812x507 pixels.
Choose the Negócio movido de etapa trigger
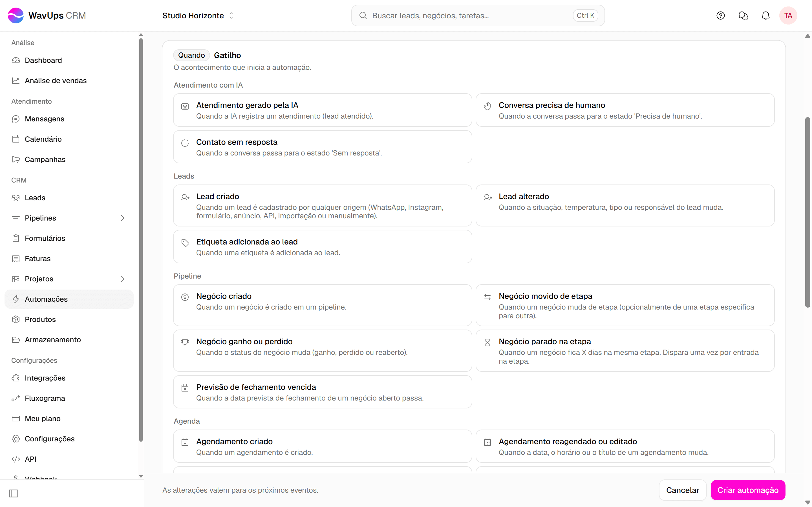pos(625,305)
